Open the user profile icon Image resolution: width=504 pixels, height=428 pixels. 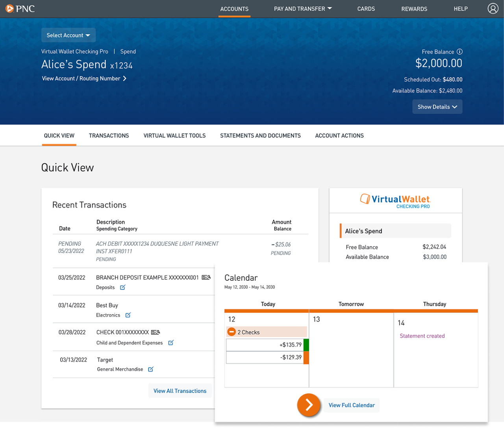click(x=493, y=8)
